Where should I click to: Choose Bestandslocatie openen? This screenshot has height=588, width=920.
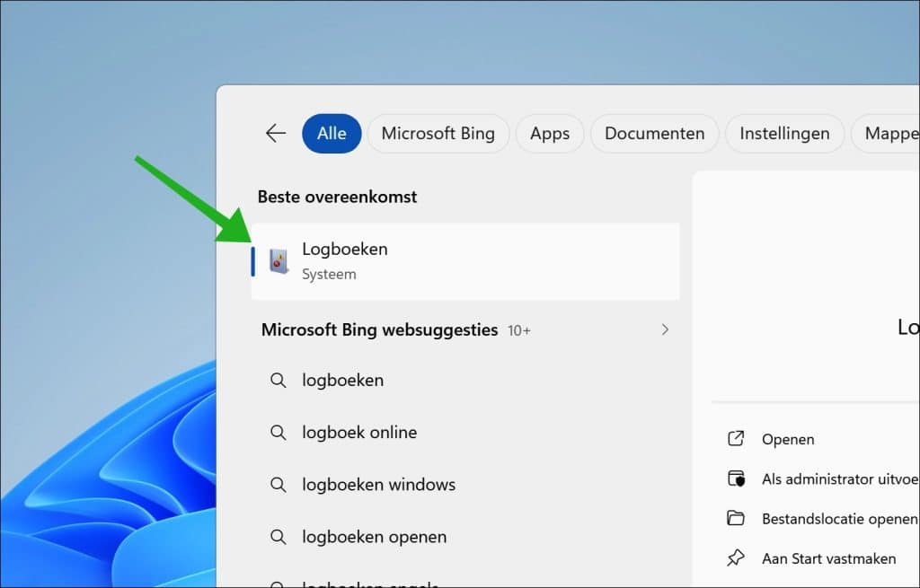[x=840, y=519]
